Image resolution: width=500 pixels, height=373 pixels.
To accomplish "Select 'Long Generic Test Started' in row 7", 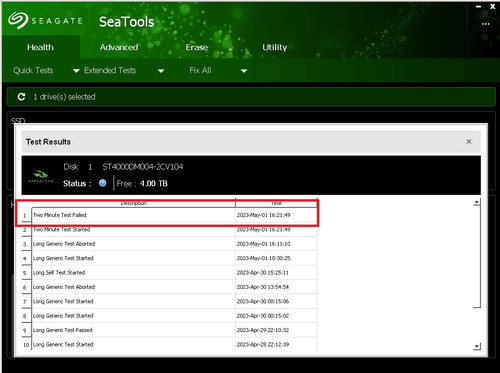I will (169, 301).
